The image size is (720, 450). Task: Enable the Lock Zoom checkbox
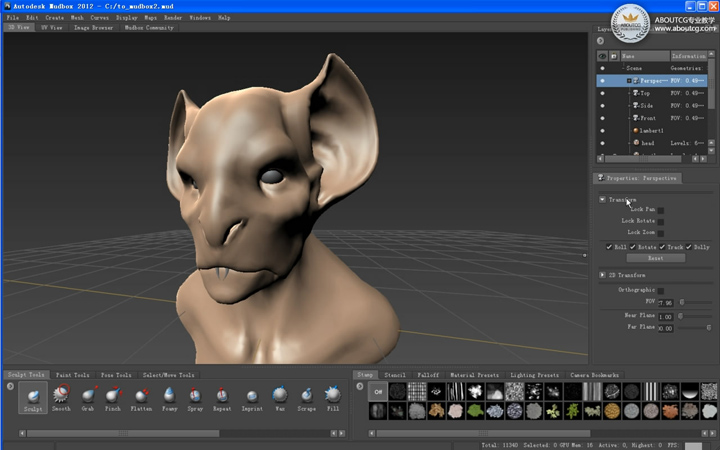pos(661,233)
